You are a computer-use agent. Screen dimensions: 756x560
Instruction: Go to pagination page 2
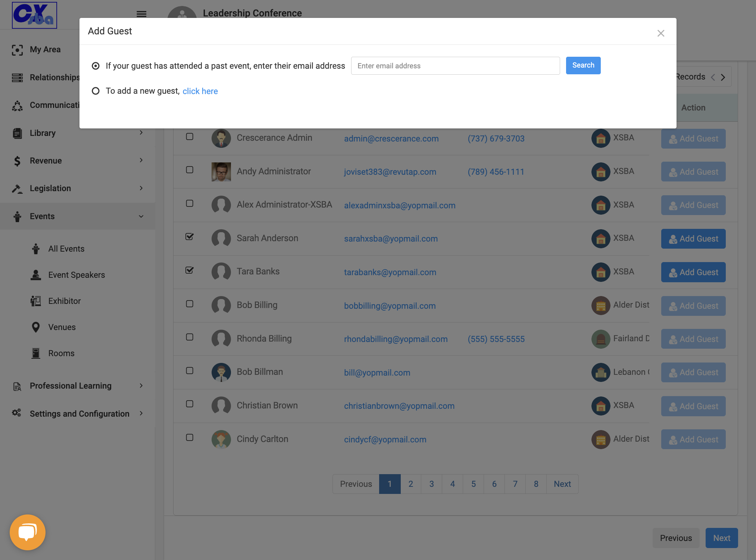tap(411, 484)
